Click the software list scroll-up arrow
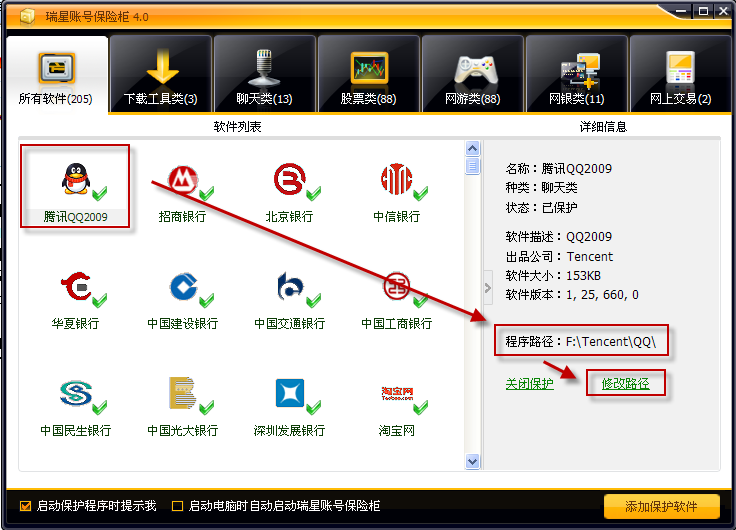Image resolution: width=736 pixels, height=530 pixels. pyautogui.click(x=473, y=148)
